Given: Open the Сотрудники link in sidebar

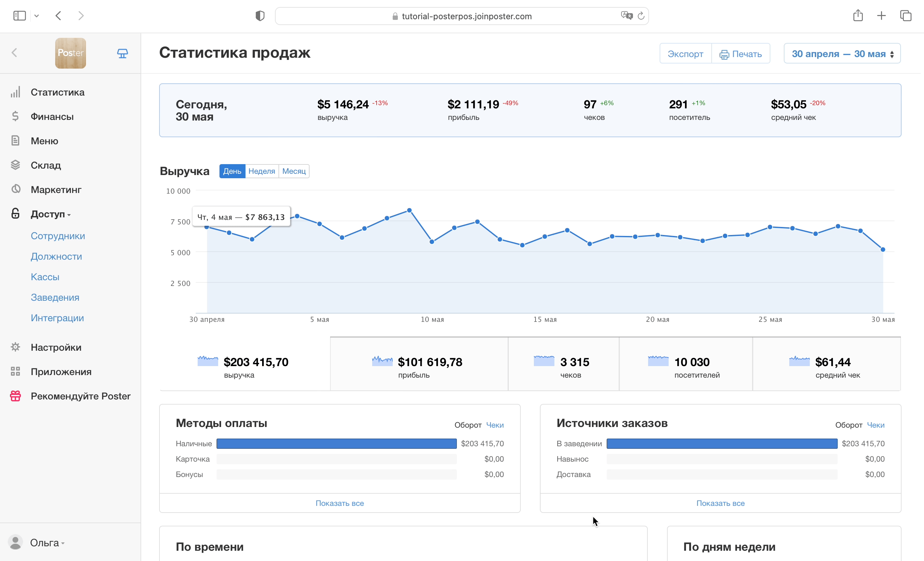Looking at the screenshot, I should click(x=58, y=236).
